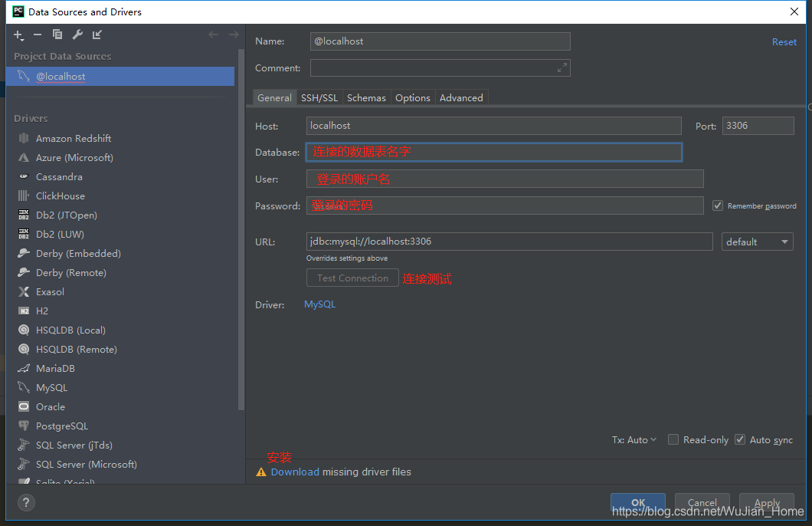Expand the Comment field editor
Screen dimensions: 812x526
(x=562, y=68)
